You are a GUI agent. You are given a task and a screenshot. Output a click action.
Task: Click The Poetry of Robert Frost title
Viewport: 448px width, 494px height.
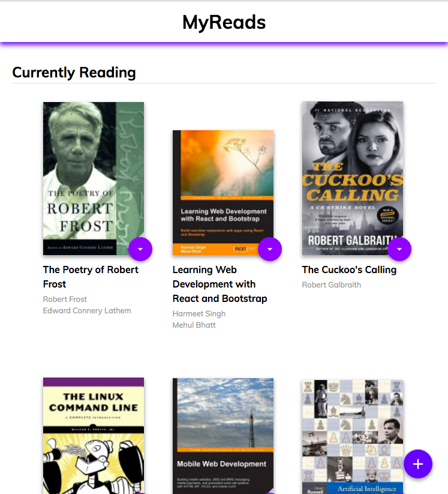point(91,277)
